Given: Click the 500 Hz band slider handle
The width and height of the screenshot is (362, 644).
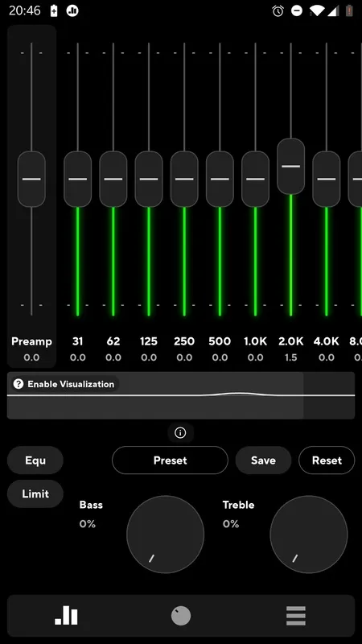Looking at the screenshot, I should pos(220,179).
